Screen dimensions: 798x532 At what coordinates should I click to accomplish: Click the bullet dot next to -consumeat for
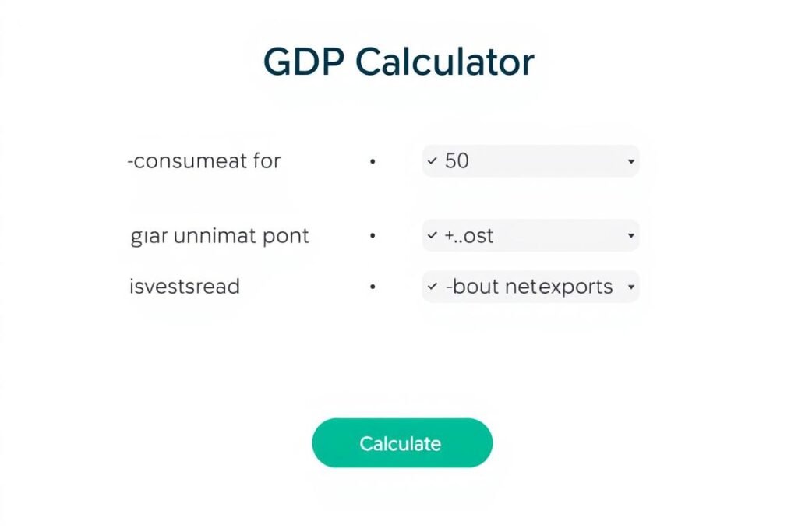pyautogui.click(x=373, y=161)
